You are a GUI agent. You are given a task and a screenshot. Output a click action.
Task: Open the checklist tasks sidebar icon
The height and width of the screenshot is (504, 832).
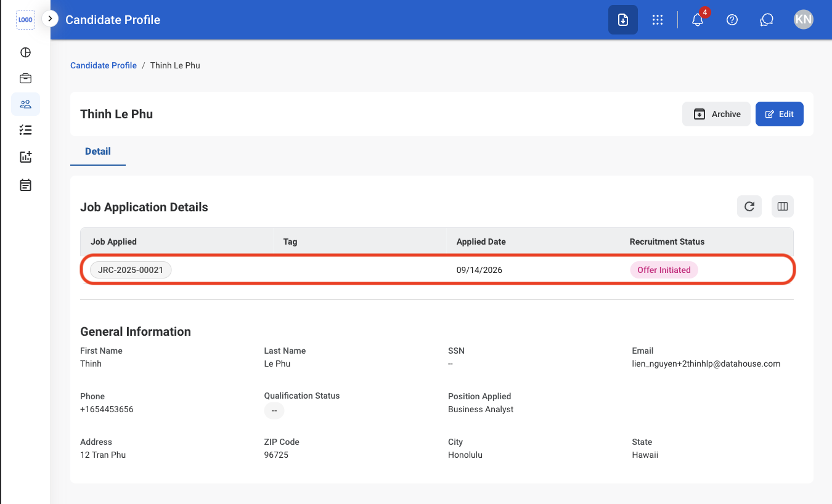coord(25,130)
